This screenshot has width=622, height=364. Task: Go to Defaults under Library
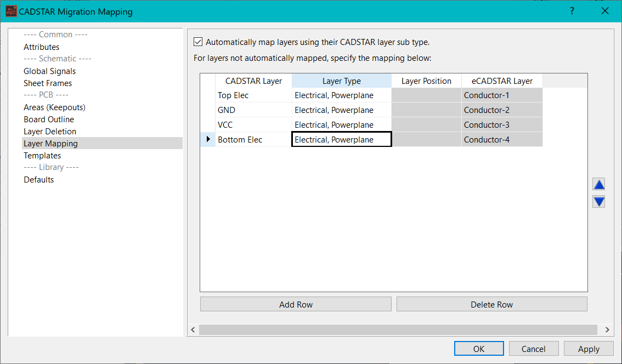click(38, 180)
